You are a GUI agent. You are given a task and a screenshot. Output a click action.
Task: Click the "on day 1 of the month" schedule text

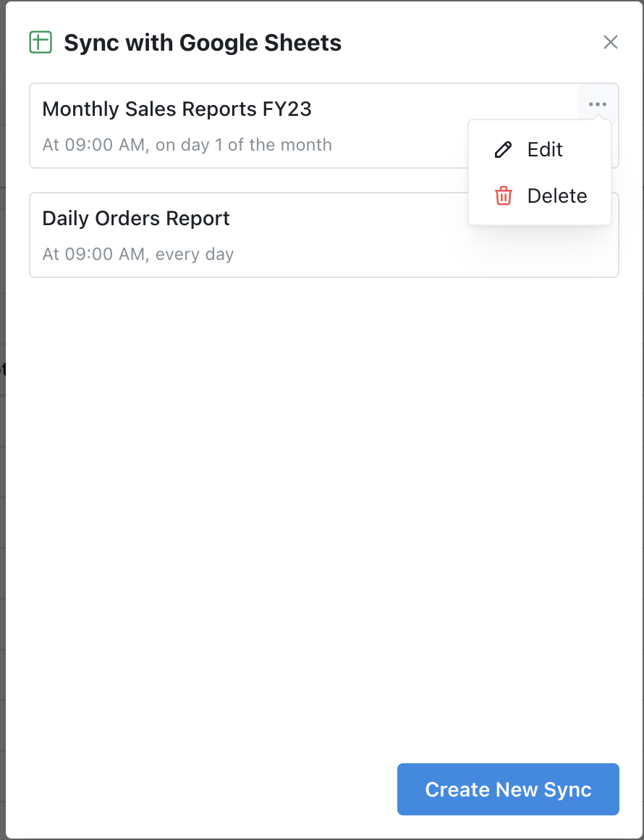(244, 145)
